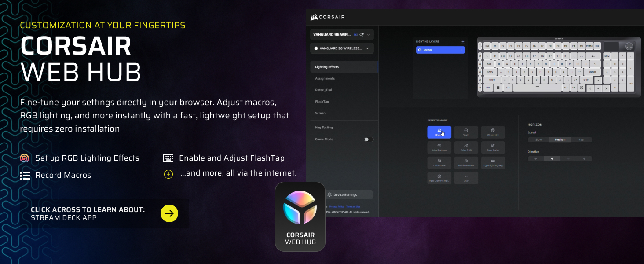This screenshot has width=644, height=264.
Task: Click the LCD screen on keyboard preview
Action: [611, 46]
